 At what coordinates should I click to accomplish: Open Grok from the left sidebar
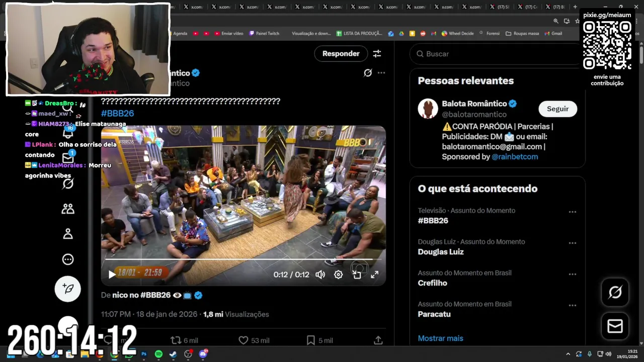click(68, 184)
